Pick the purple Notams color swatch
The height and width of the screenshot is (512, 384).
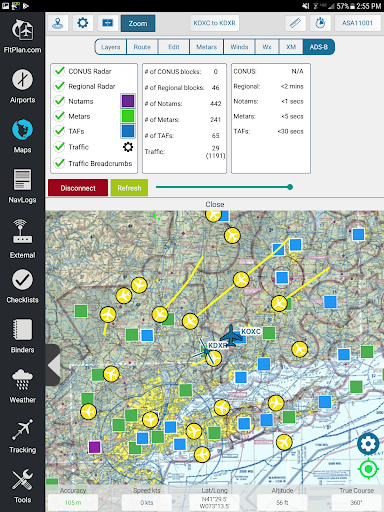coord(128,101)
